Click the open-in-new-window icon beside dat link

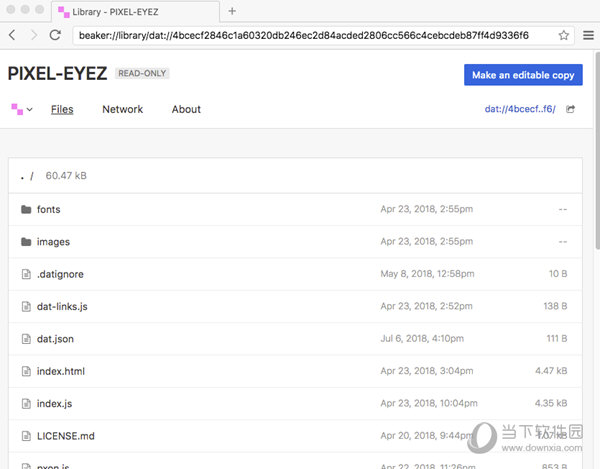pyautogui.click(x=570, y=109)
